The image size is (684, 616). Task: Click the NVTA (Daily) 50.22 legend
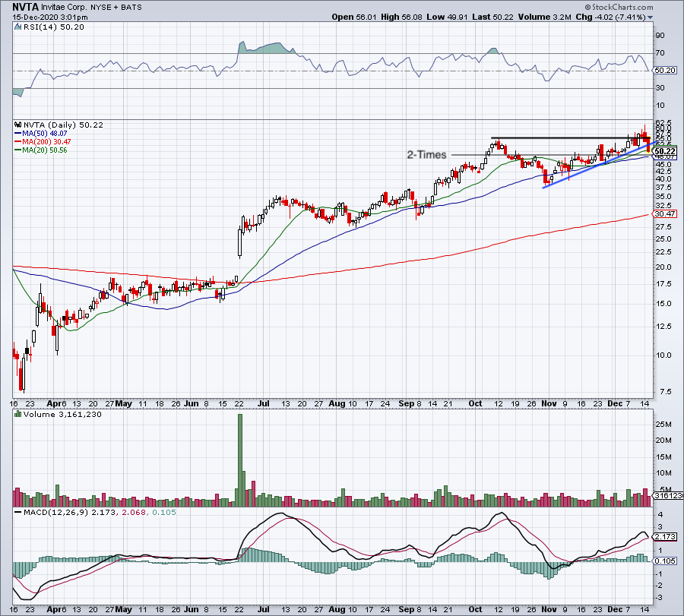[63, 125]
